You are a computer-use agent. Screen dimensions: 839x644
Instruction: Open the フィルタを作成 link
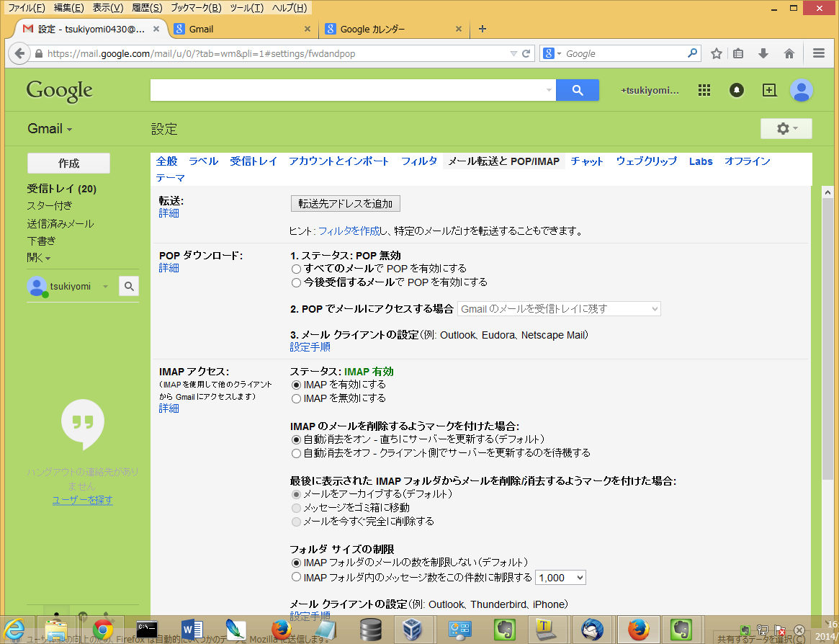(349, 231)
